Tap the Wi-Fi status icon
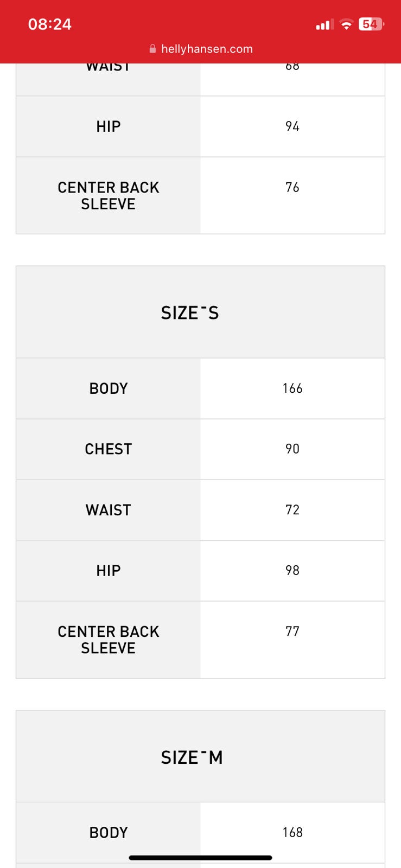The width and height of the screenshot is (401, 868). point(346,24)
